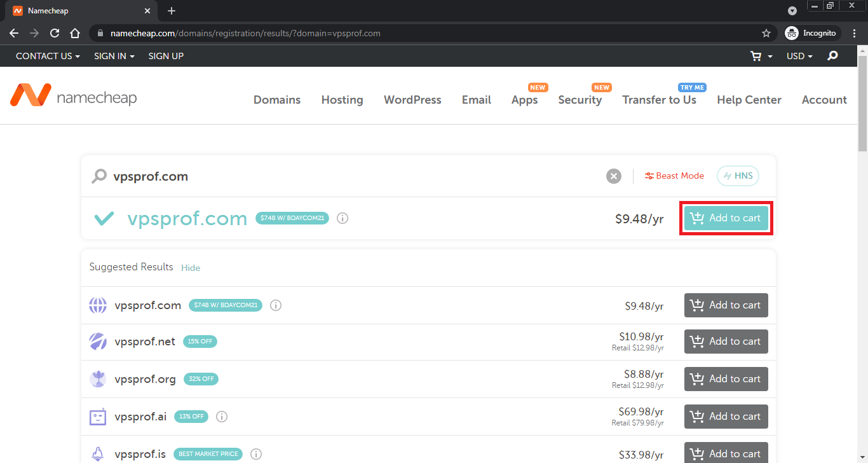
Task: Click info icon in vpsprof.is row
Action: (256, 454)
